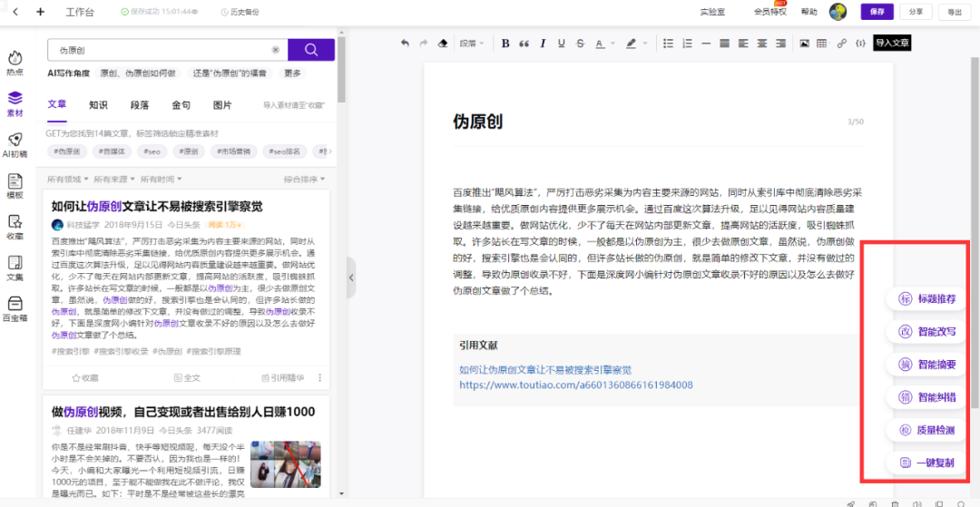Apply font color with the A icon
Viewport: 980px width, 507px height.
coord(599,44)
